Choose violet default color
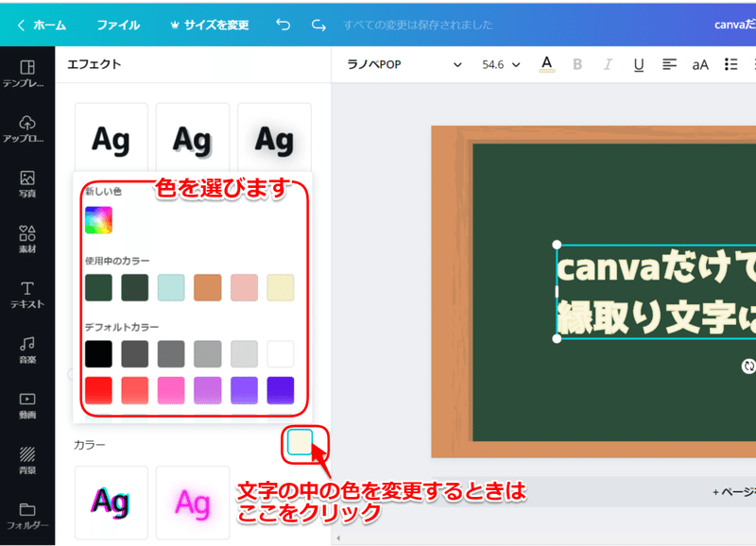 (244, 390)
